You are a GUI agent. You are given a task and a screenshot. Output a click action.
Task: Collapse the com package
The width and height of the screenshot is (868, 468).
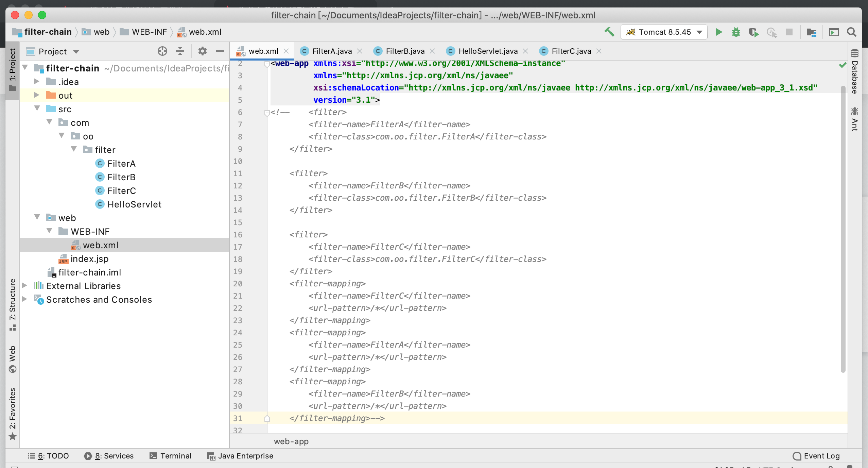point(50,122)
